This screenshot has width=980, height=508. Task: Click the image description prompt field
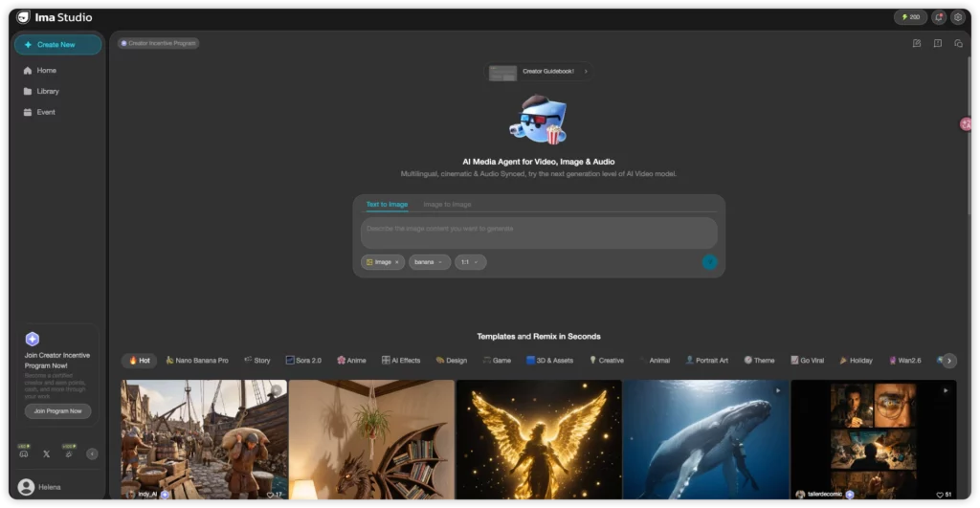coord(538,230)
